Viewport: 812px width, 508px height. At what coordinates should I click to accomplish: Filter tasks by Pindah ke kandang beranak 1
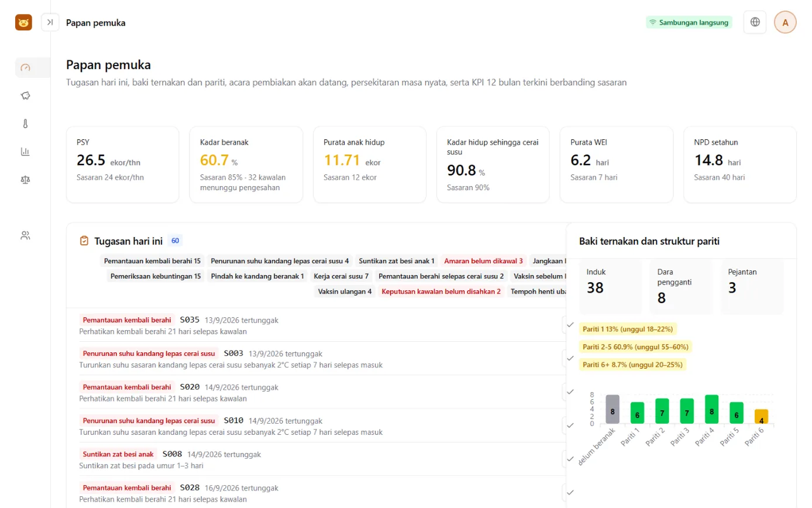pos(257,276)
